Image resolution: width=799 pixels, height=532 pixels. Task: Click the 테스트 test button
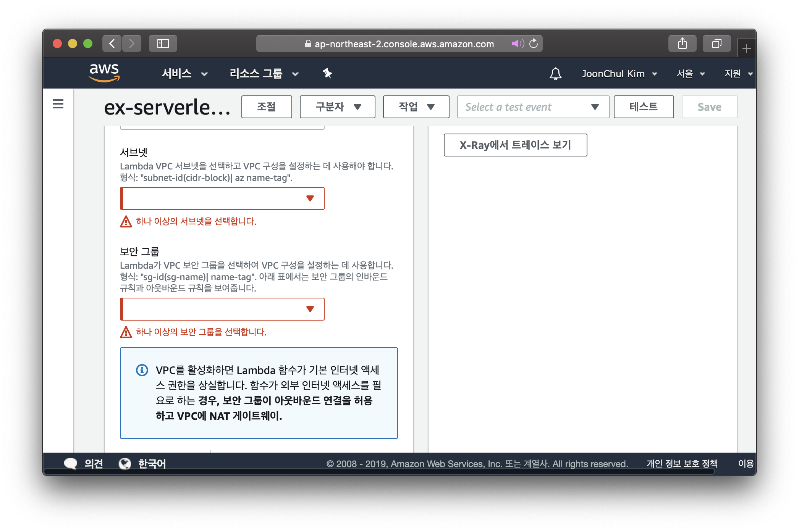pyautogui.click(x=644, y=107)
